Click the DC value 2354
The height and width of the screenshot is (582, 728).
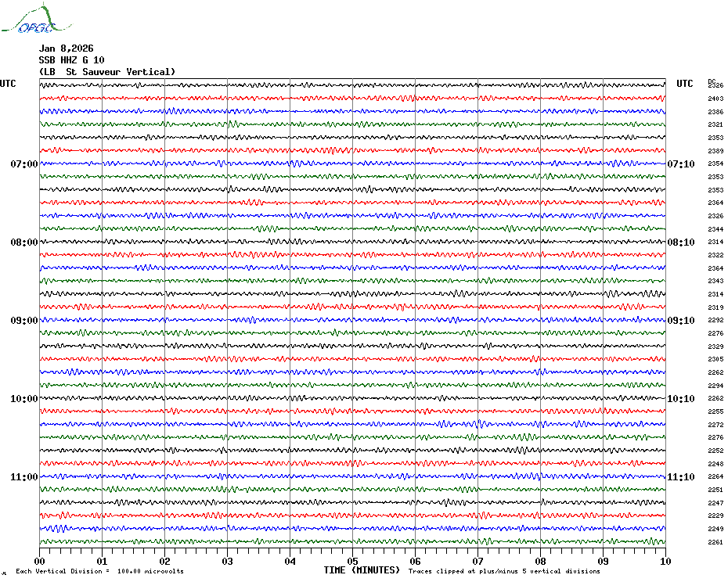coord(715,163)
